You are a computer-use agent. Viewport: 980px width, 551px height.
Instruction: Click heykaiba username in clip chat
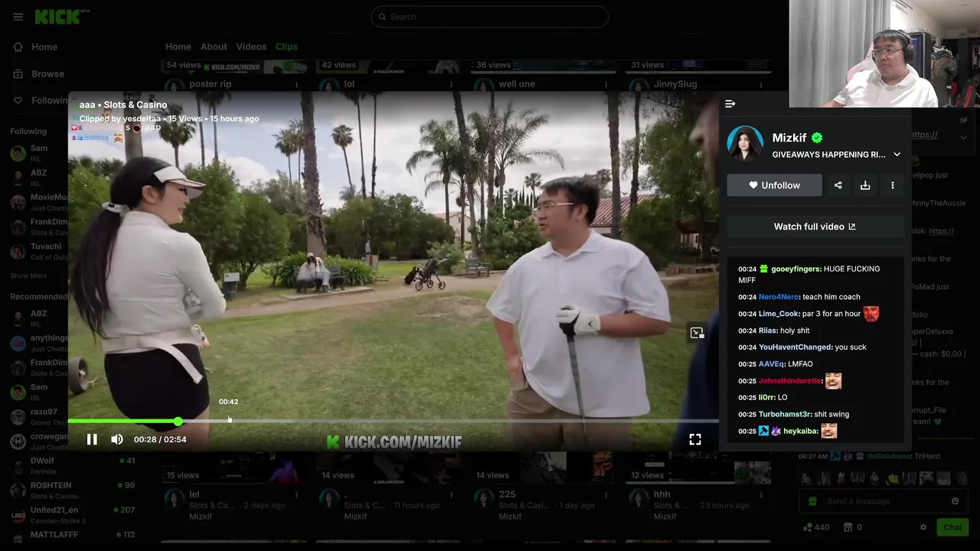pos(800,431)
